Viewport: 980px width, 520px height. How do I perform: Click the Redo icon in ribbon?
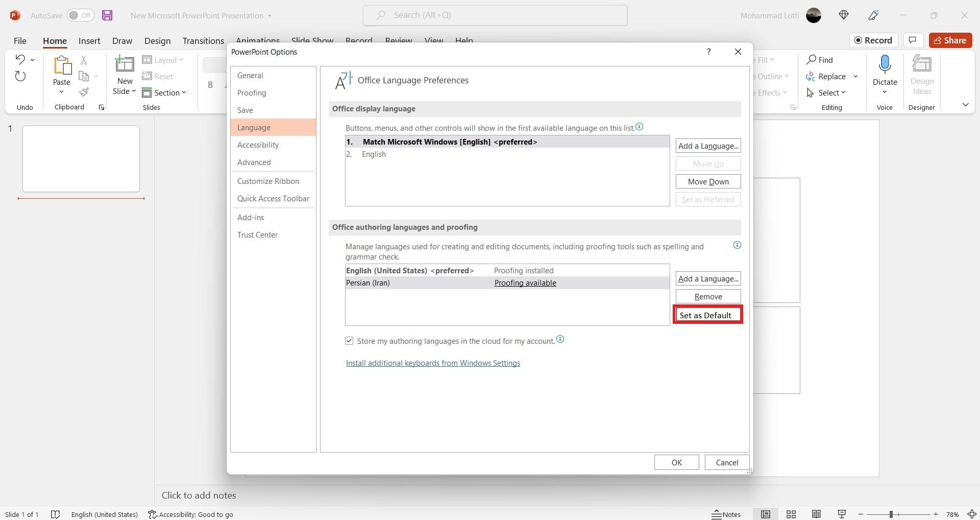point(20,77)
